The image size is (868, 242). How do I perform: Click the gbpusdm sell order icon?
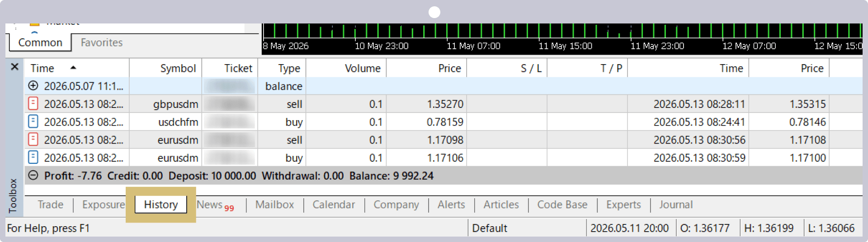[x=33, y=104]
